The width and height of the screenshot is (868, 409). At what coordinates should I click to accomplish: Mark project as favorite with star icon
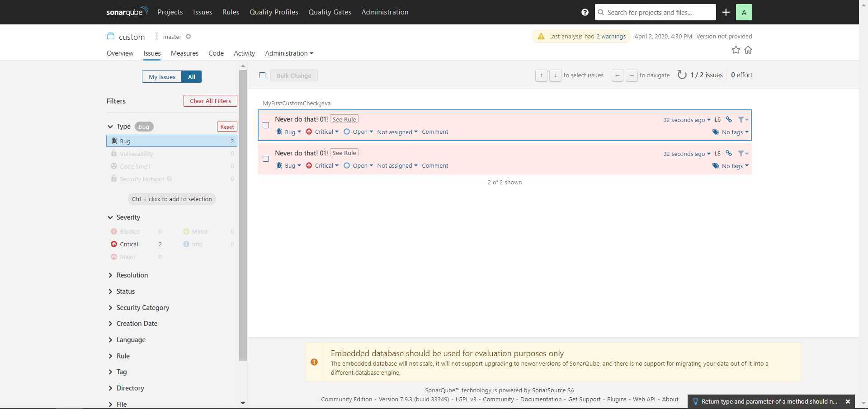(x=736, y=50)
